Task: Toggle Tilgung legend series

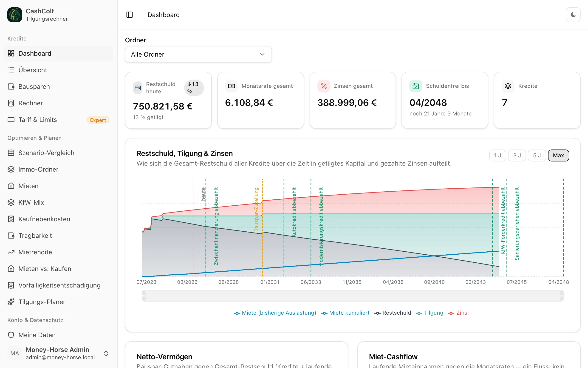Action: [x=429, y=313]
